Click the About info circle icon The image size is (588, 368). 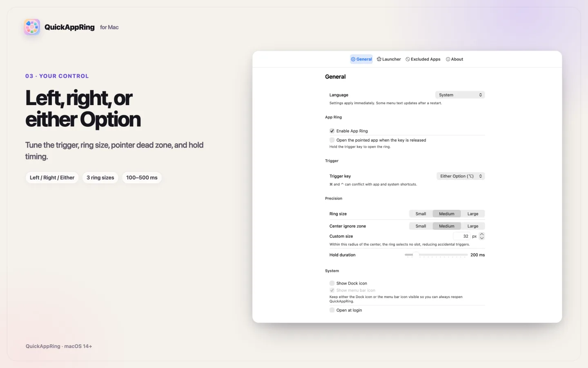pyautogui.click(x=448, y=59)
